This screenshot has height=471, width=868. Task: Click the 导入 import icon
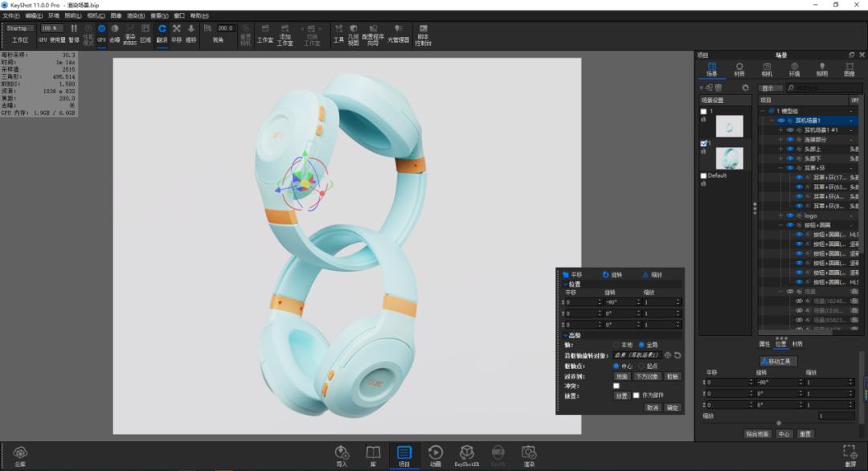click(342, 456)
